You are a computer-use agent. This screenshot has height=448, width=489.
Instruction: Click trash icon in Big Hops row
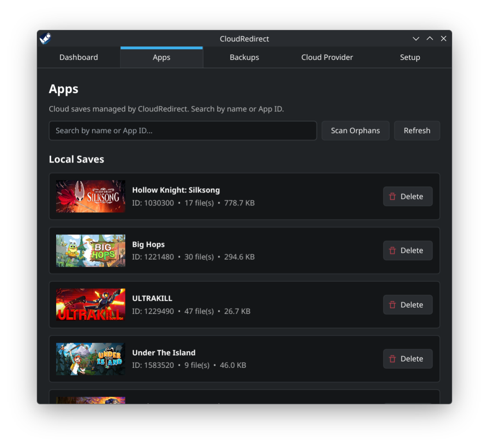[x=392, y=250]
